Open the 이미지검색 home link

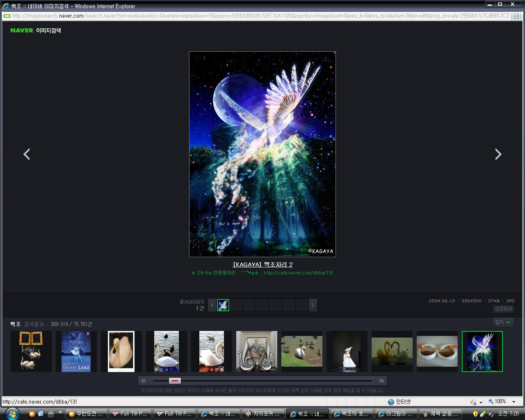click(48, 30)
